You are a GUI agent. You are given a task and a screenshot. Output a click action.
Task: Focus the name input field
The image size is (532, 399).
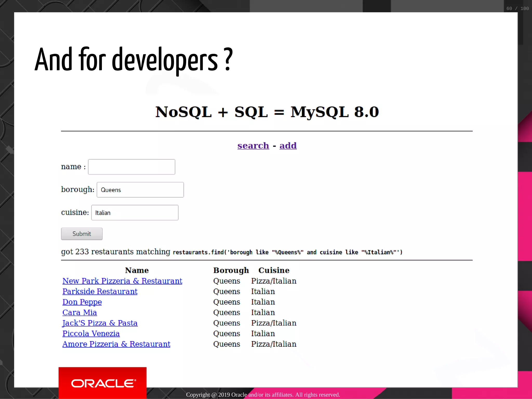131,167
